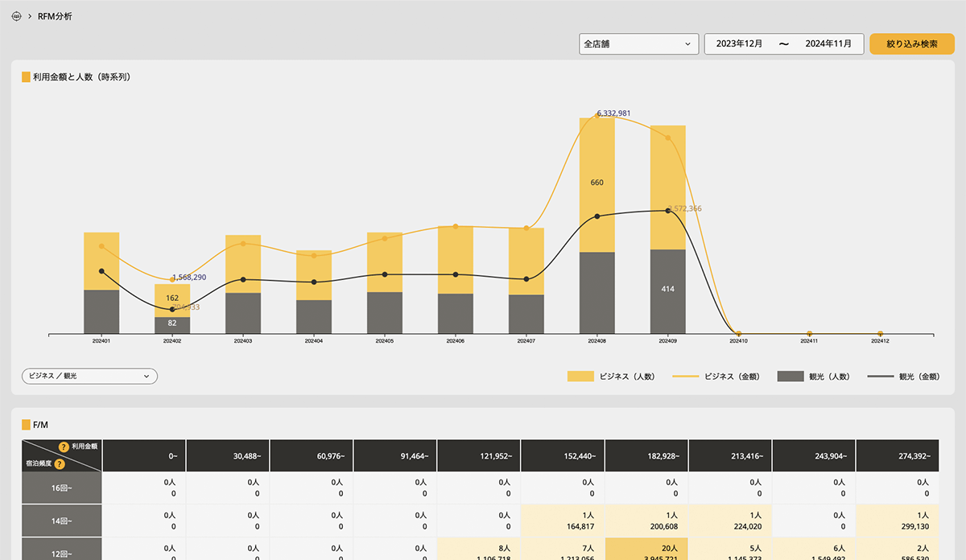966x560 pixels.
Task: Open the 全店舗 store dropdown
Action: pyautogui.click(x=638, y=43)
